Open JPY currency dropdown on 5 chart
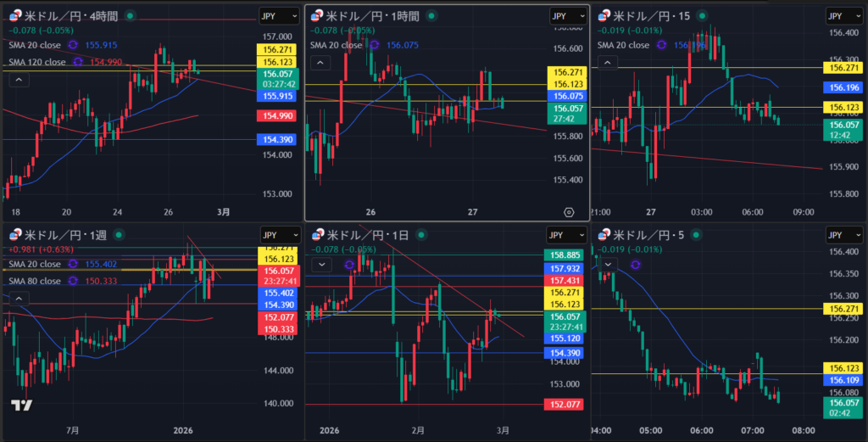Screen dimensions: 868x442 [x=844, y=235]
